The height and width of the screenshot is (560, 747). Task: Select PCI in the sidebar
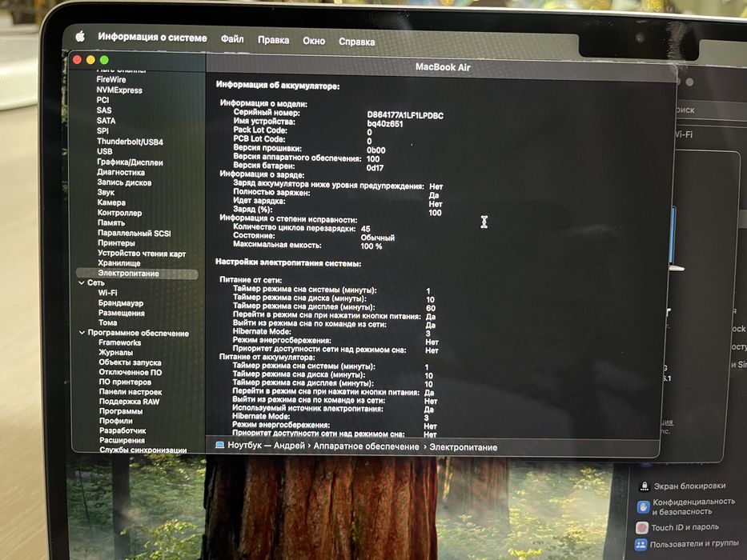(x=102, y=100)
